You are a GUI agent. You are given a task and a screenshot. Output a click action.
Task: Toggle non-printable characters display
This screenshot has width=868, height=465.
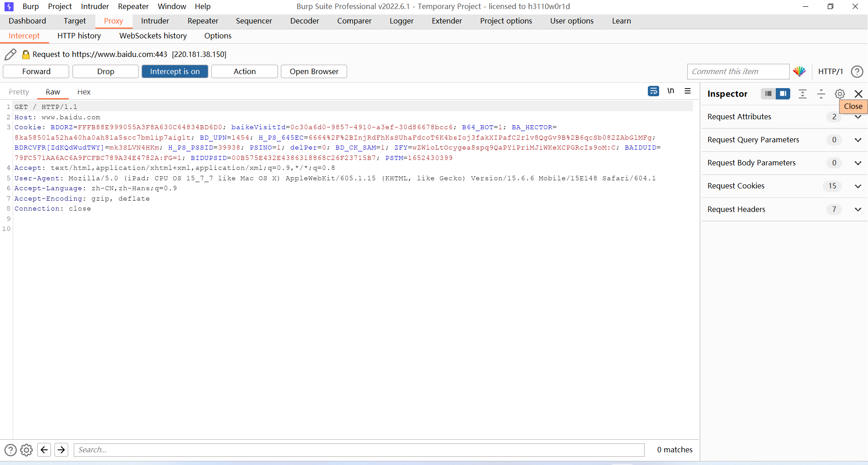[670, 91]
